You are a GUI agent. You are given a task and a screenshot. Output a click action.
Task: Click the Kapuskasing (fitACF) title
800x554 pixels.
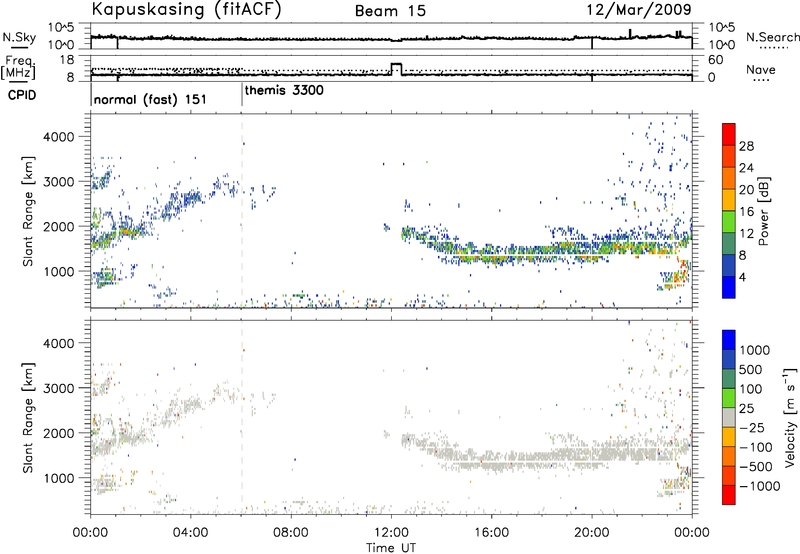coord(186,9)
